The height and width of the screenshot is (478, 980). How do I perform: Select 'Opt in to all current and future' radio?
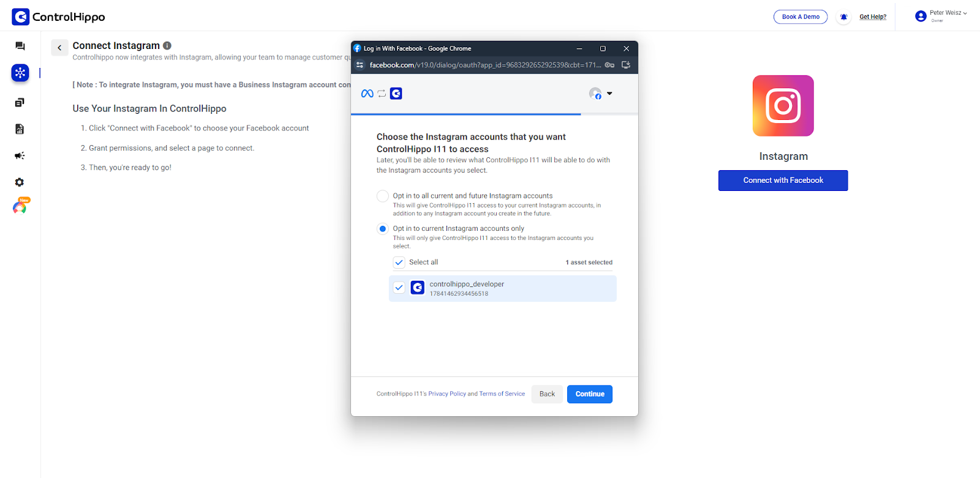click(x=383, y=196)
